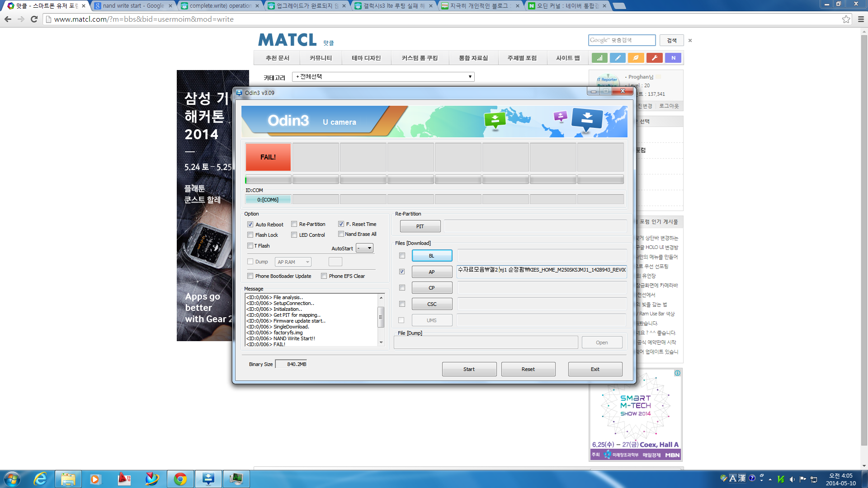The height and width of the screenshot is (488, 868).
Task: Click the PIT file button
Action: pos(420,226)
